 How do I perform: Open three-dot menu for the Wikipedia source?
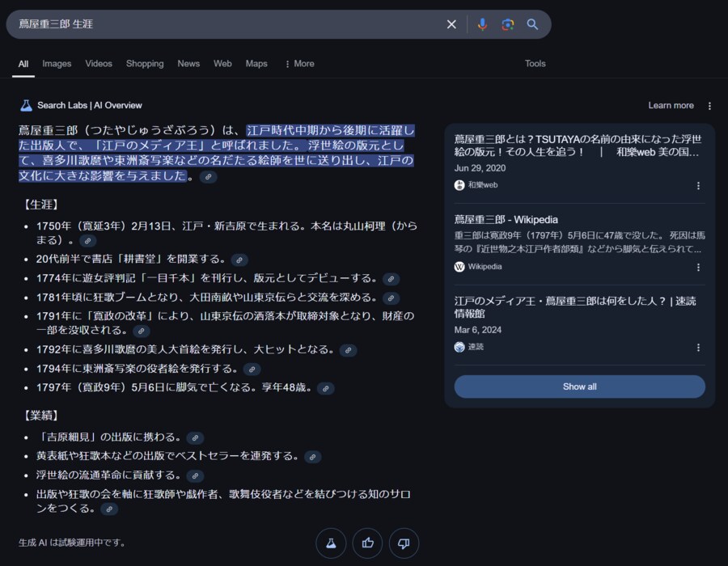(698, 267)
